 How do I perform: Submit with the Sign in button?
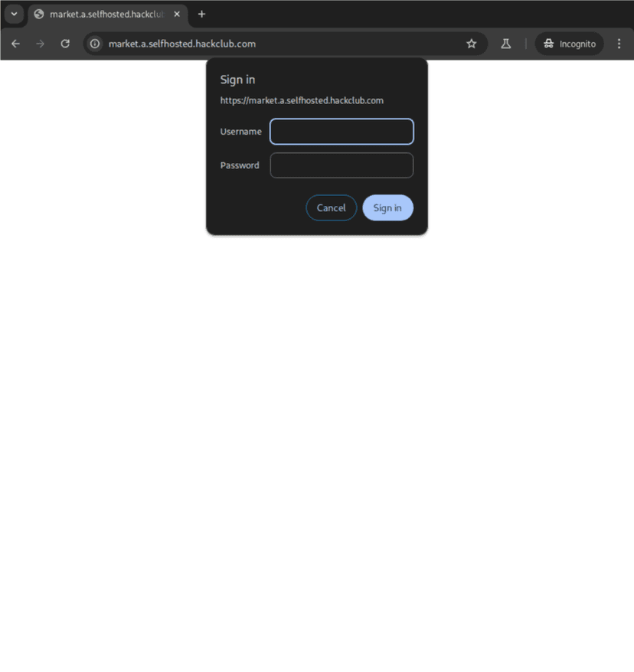point(387,207)
